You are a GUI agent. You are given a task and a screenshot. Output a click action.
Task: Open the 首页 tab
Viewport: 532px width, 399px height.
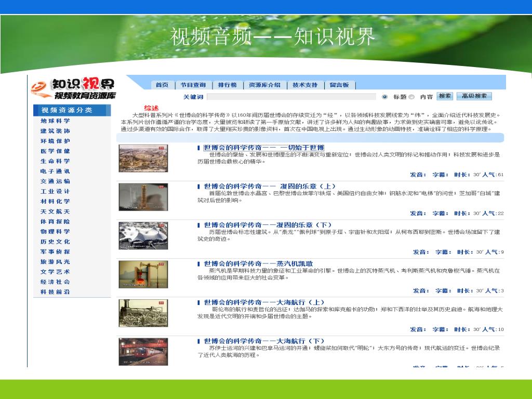point(162,85)
